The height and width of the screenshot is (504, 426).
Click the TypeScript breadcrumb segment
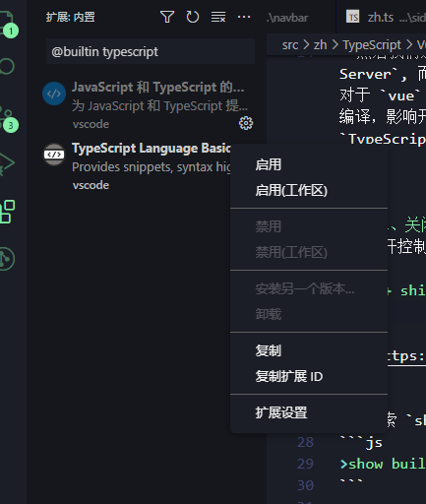pos(372,45)
